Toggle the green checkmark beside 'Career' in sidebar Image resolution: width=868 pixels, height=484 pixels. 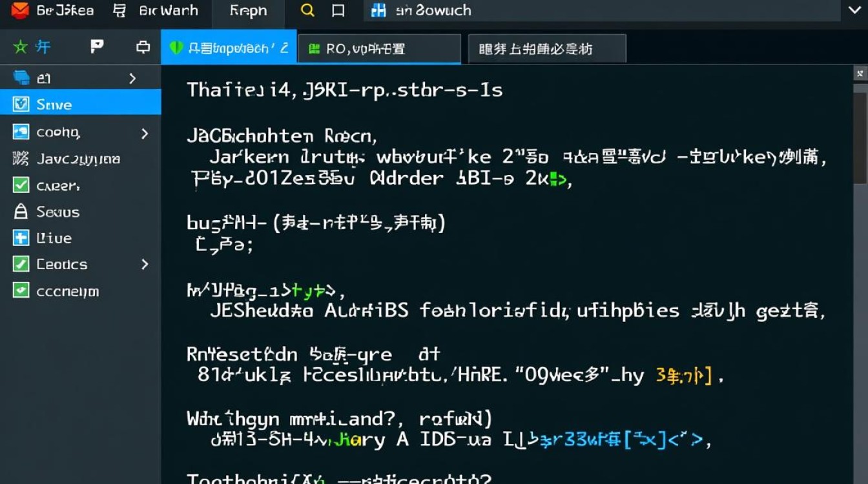click(20, 185)
